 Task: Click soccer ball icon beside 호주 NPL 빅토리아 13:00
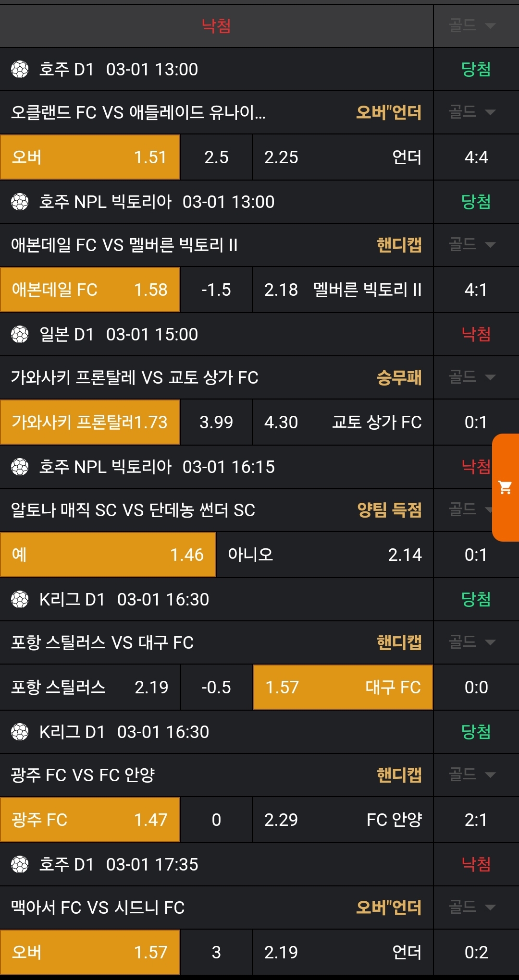click(20, 202)
